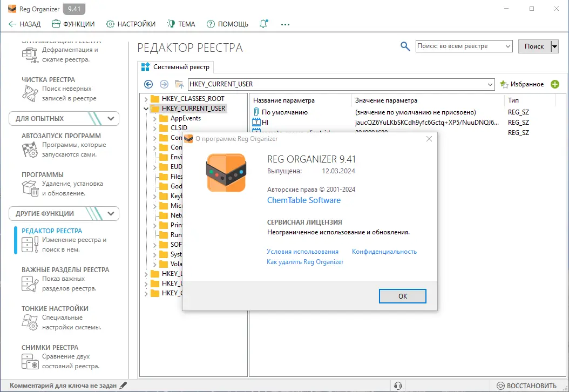Click the Reg Organizer logo in about dialog
This screenshot has height=392, width=569.
pos(226,173)
